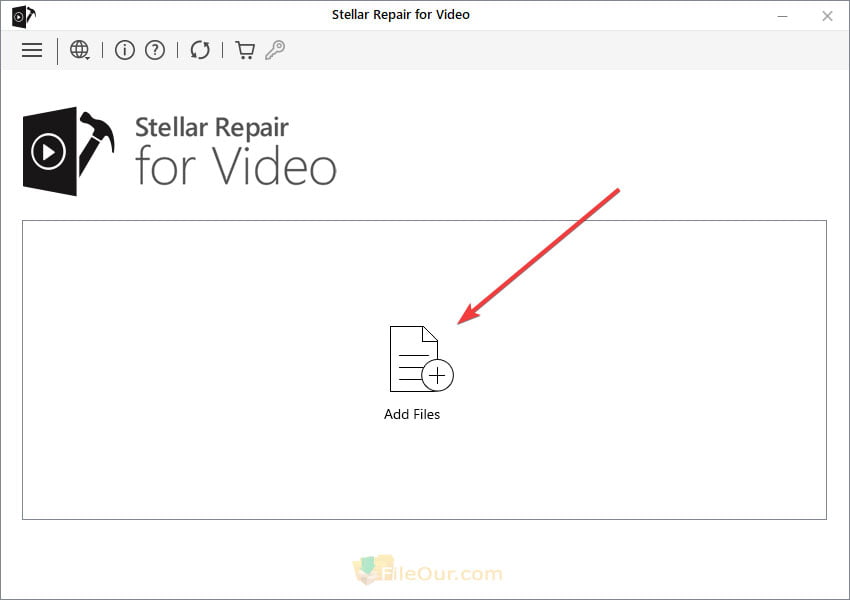
Task: Click the window title 'Stellar Repair for Video'
Action: pos(401,15)
